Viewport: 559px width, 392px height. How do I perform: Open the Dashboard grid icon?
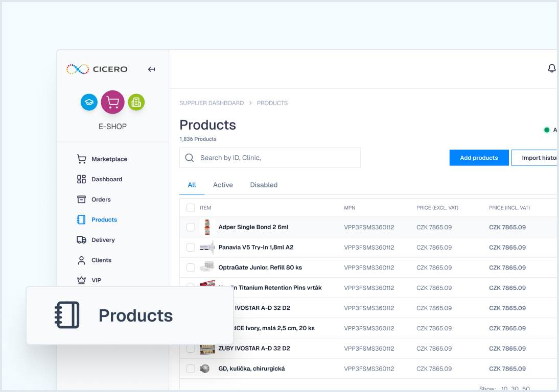point(82,179)
